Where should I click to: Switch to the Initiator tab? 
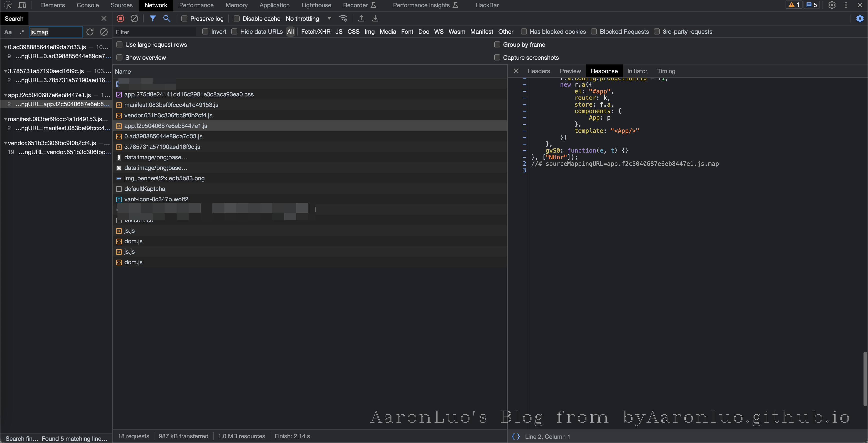[x=637, y=71]
